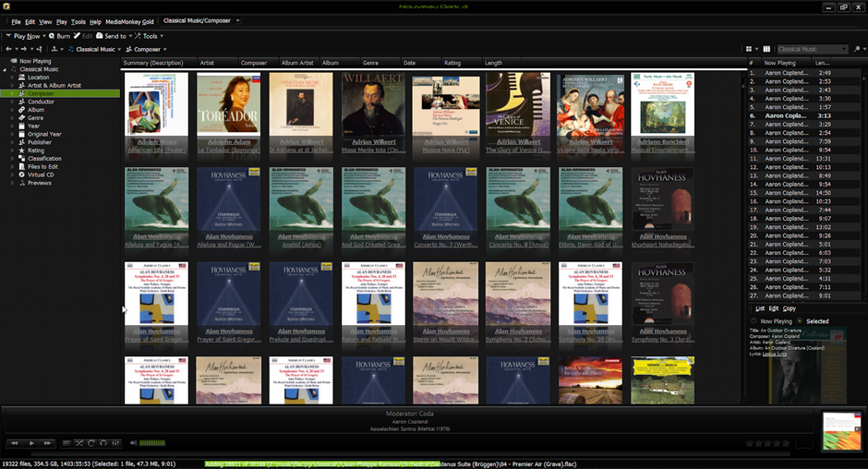This screenshot has width=868, height=469.
Task: Select the Previews tree item
Action: pos(40,183)
